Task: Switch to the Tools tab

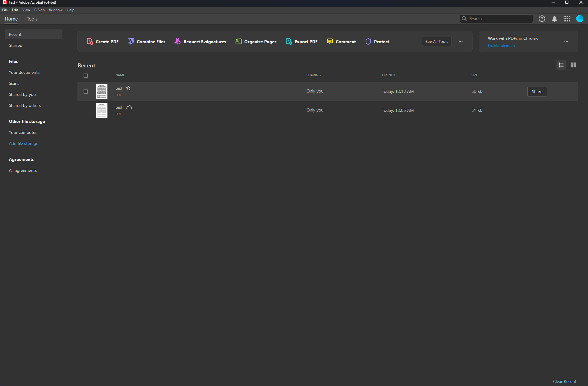Action: pos(32,19)
